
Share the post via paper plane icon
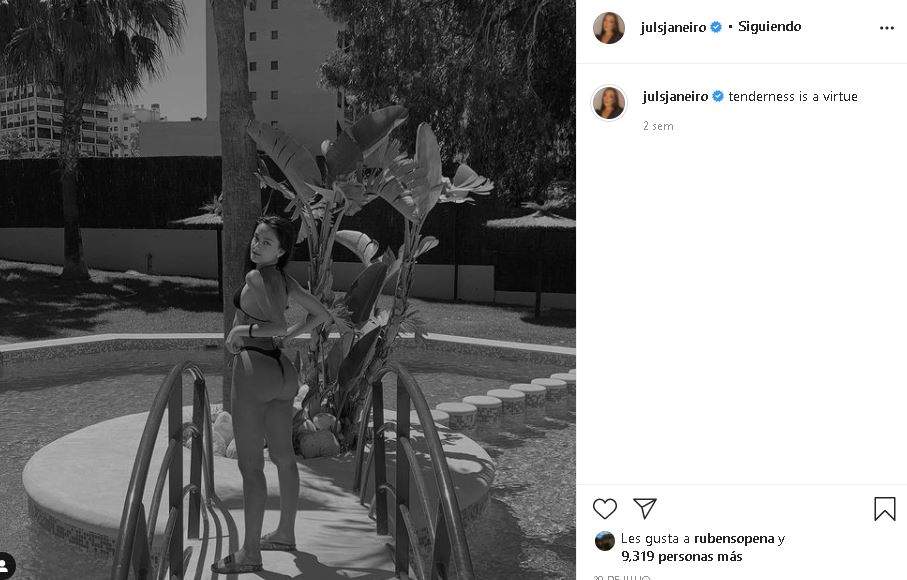(x=644, y=508)
